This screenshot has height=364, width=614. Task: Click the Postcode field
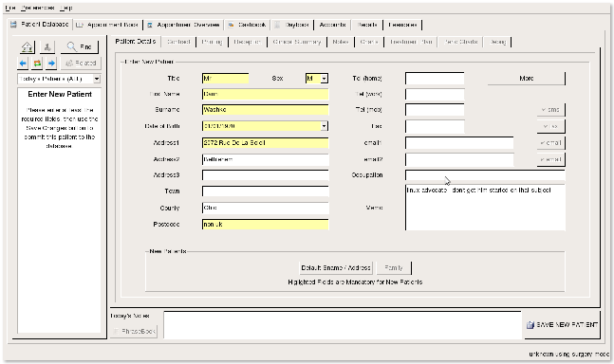tap(265, 225)
